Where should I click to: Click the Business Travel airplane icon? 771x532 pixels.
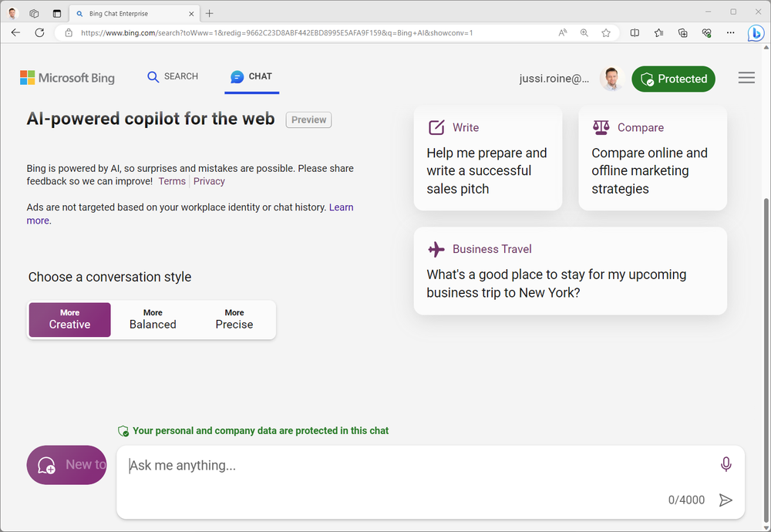436,248
